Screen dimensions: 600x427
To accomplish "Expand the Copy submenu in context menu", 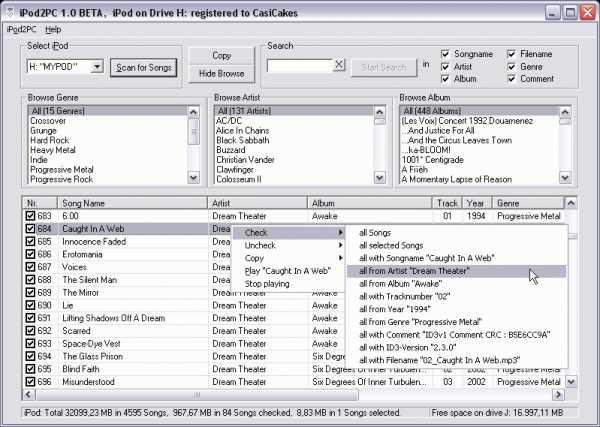I will click(x=289, y=258).
